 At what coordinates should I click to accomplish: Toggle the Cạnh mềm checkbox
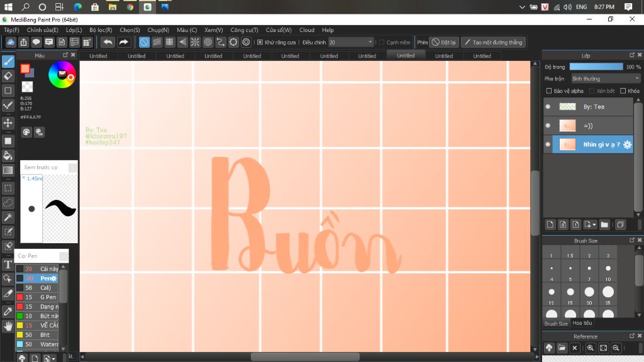click(x=382, y=42)
